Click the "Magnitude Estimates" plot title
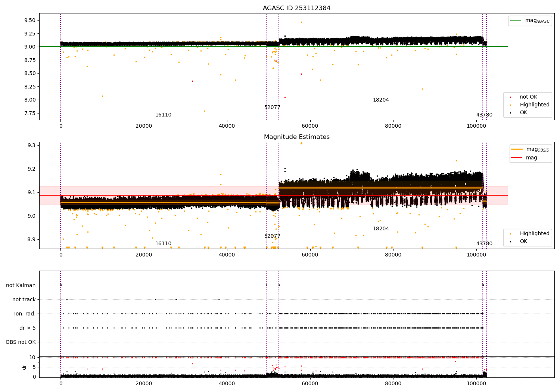Viewport: 560px width, 392px height. click(x=296, y=137)
